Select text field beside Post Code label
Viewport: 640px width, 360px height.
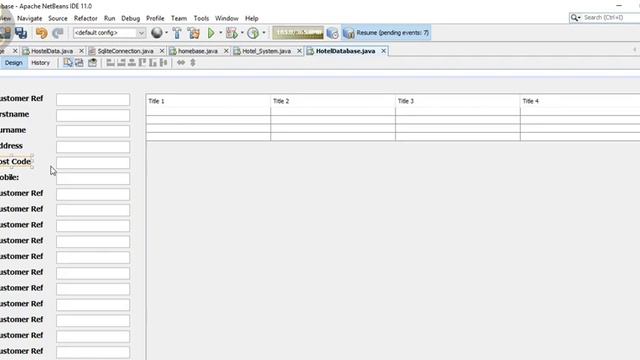click(x=93, y=162)
